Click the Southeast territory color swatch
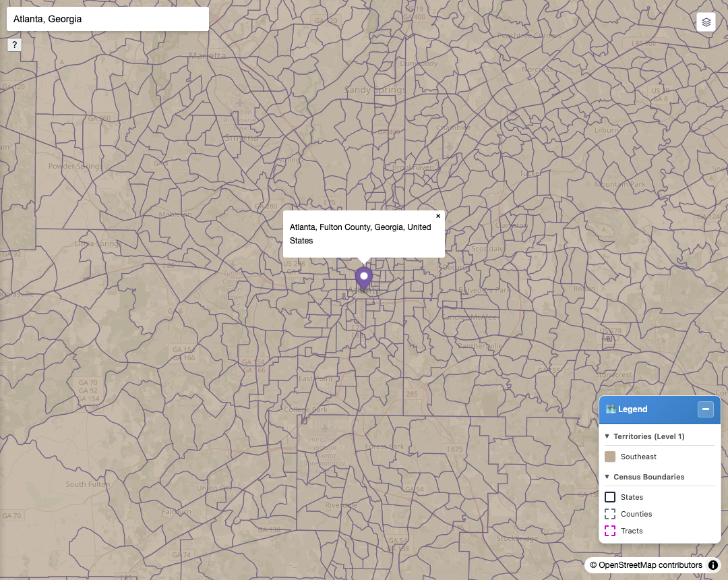Image resolution: width=728 pixels, height=580 pixels. (x=610, y=457)
